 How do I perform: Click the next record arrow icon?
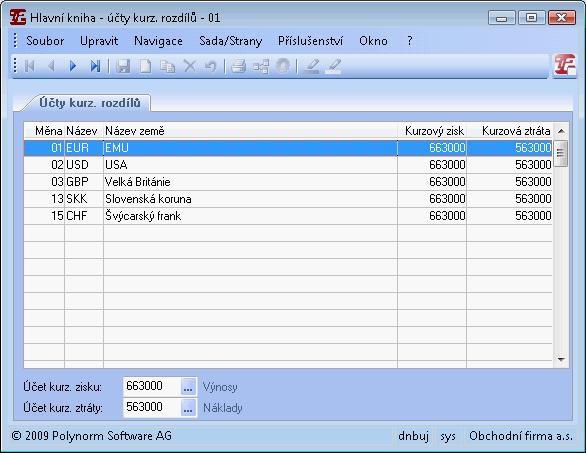pyautogui.click(x=73, y=67)
